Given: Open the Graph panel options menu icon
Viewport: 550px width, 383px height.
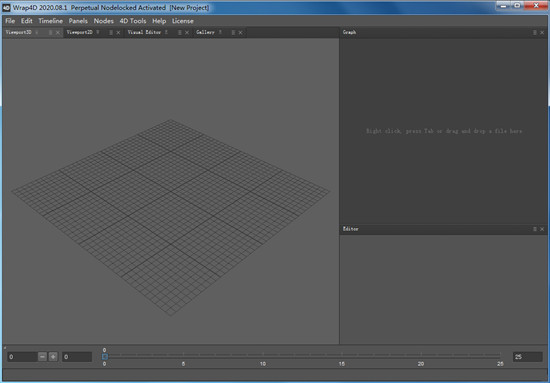Looking at the screenshot, I should point(535,33).
